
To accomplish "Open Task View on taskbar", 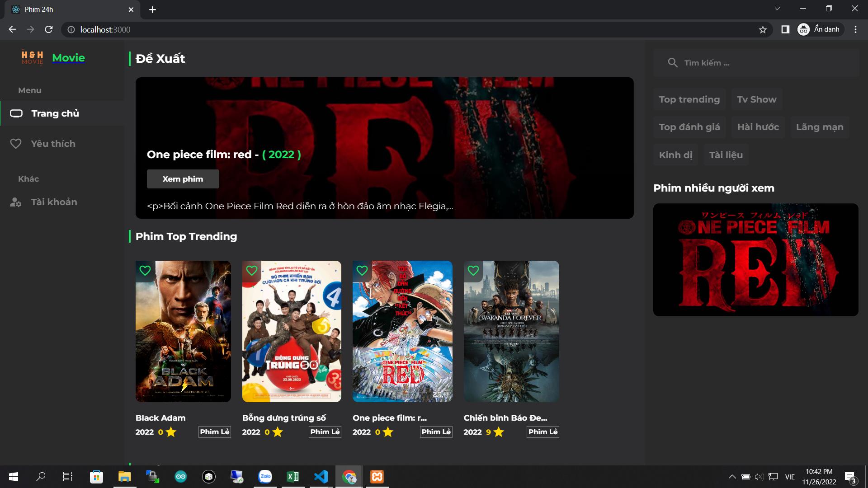I will coord(68,477).
